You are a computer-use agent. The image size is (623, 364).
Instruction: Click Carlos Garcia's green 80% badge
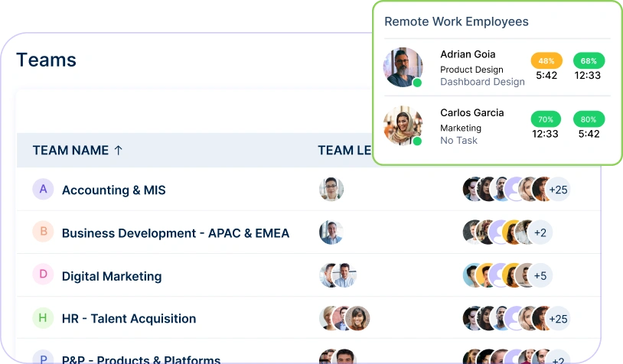click(x=589, y=119)
